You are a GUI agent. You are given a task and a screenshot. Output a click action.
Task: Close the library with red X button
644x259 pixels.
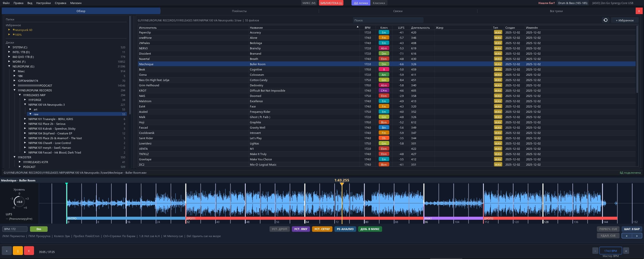coord(639,11)
